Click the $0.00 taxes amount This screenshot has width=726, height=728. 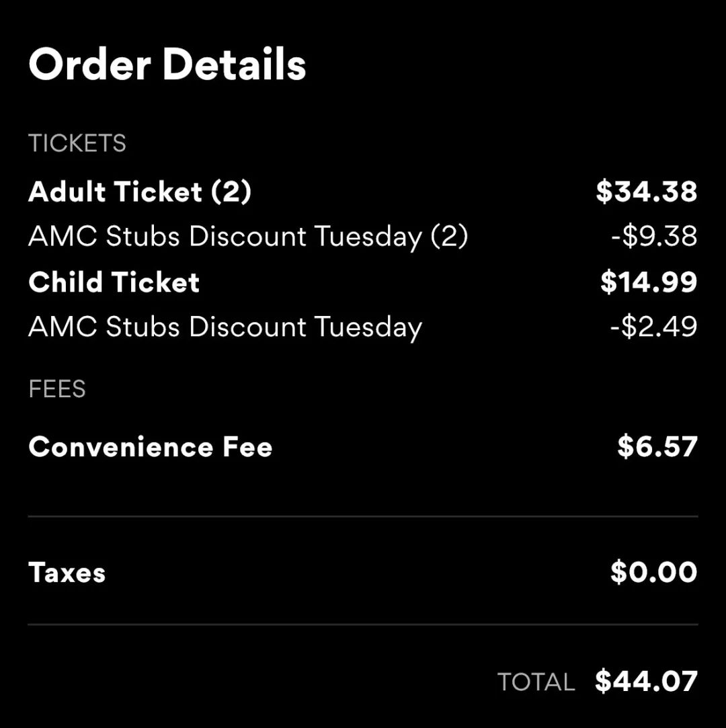point(654,572)
